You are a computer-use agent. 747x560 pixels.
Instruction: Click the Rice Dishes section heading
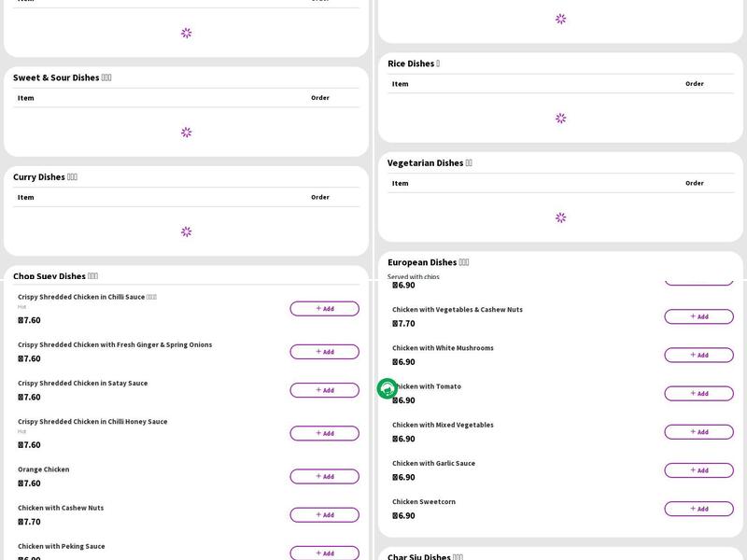(414, 63)
